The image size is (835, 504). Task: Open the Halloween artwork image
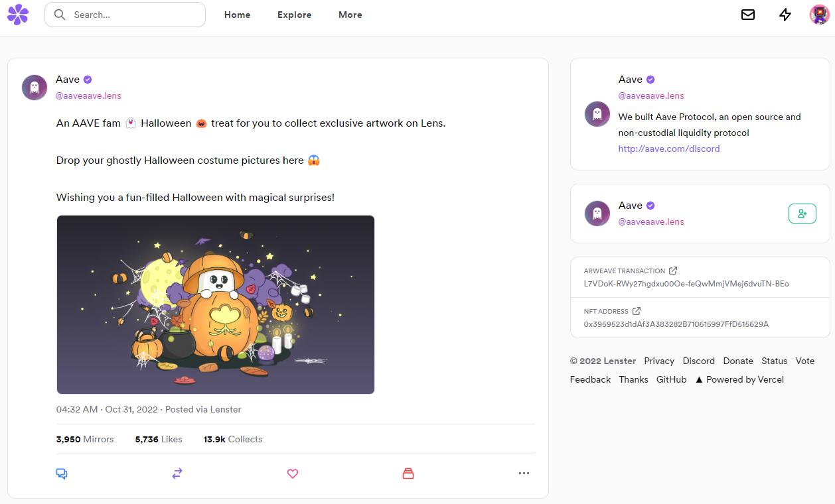216,304
